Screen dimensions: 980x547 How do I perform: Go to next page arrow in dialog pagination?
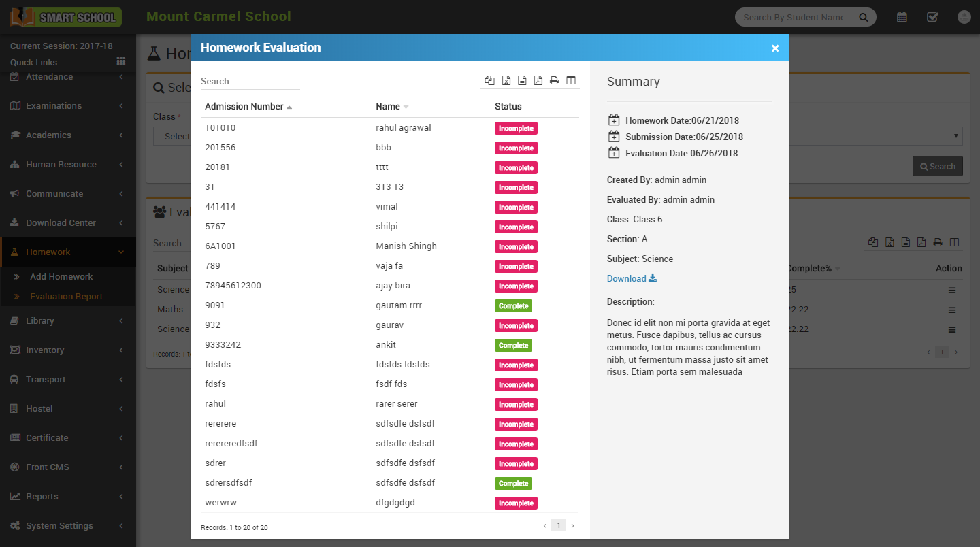pos(572,526)
